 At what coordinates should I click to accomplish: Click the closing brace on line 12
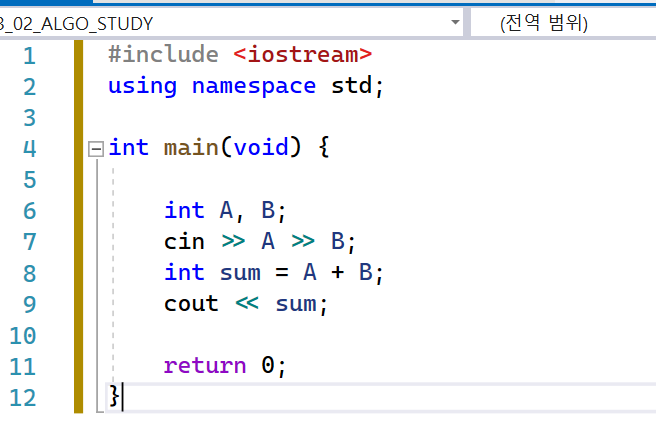click(114, 395)
